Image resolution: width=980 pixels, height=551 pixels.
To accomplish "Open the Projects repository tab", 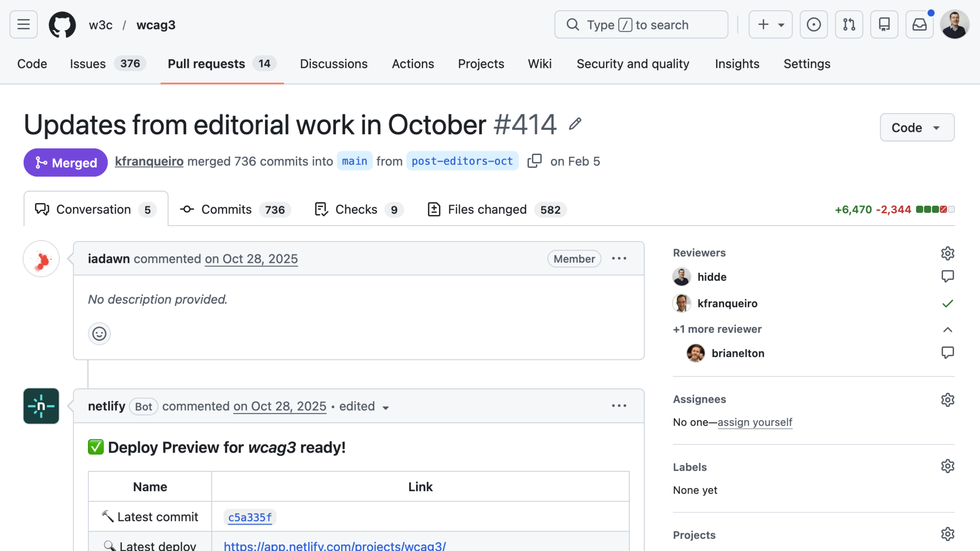I will pos(481,64).
